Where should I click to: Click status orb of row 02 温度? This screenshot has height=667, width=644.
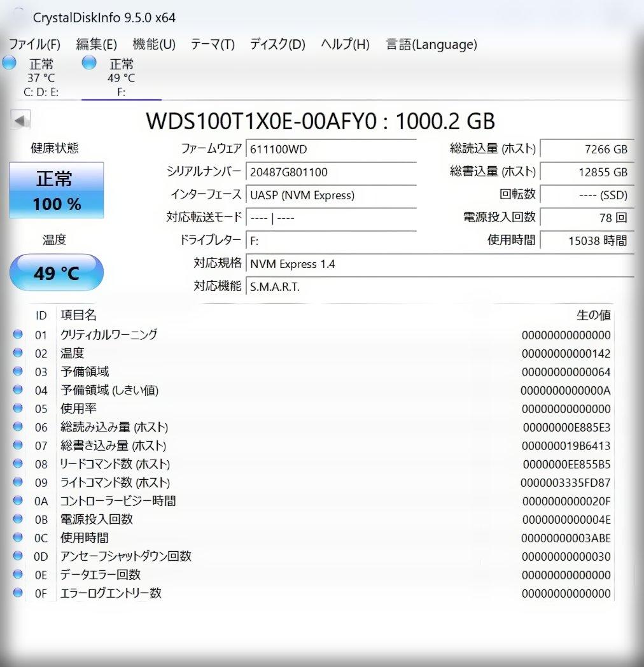tap(18, 352)
